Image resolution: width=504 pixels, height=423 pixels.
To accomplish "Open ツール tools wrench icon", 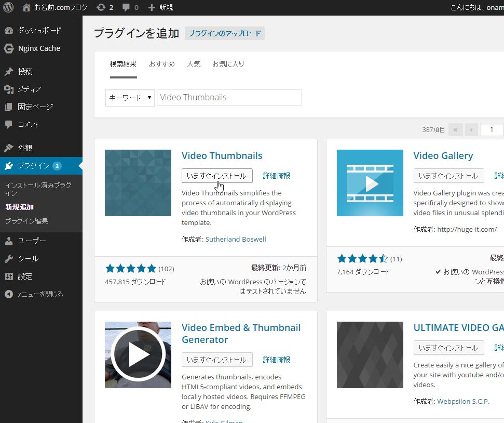I will [9, 258].
